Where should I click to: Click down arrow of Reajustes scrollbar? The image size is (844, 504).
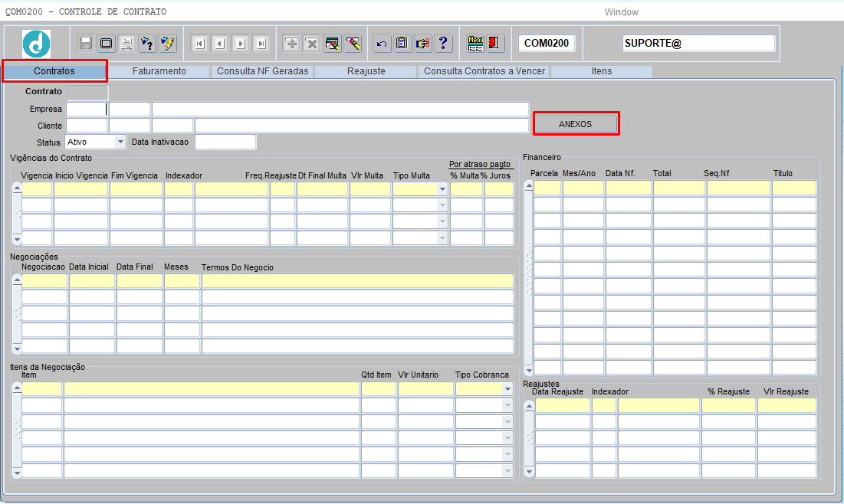[x=529, y=473]
